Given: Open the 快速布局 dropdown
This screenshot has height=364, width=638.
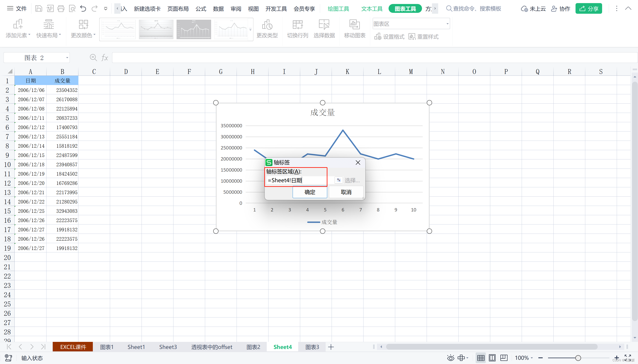Looking at the screenshot, I should [x=49, y=29].
